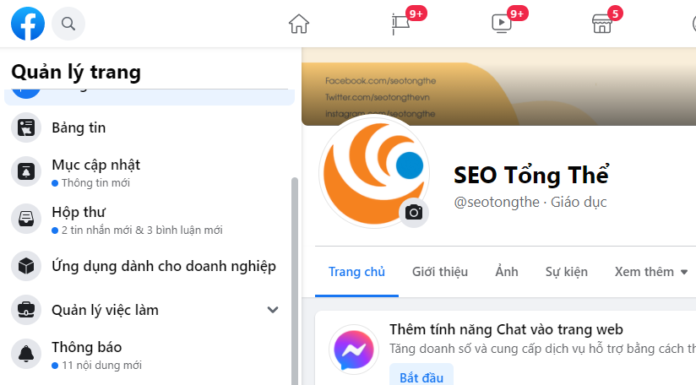Screen dimensions: 696x385
Task: Click the SEO Tổng Thể profile picture
Action: [374, 172]
